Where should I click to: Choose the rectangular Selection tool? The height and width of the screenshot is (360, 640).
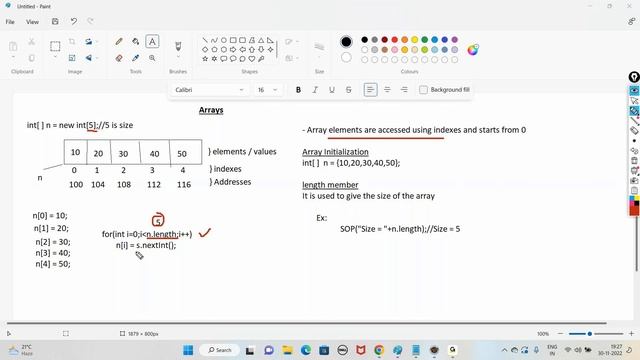(x=55, y=46)
